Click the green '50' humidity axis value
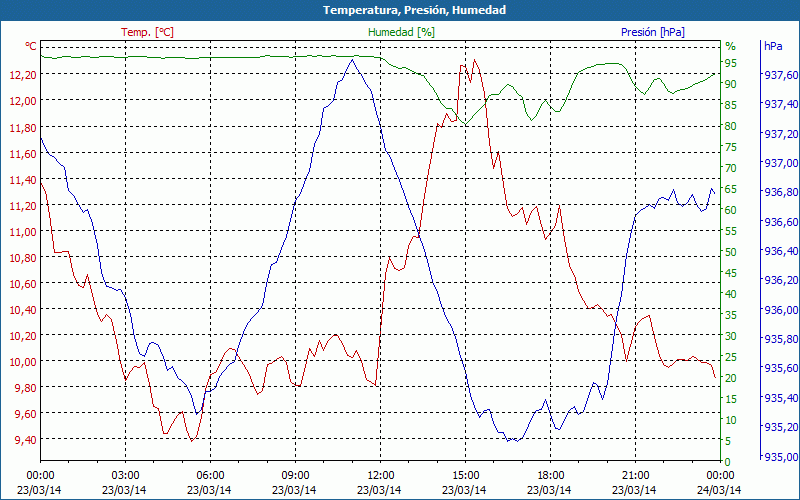 (x=731, y=252)
